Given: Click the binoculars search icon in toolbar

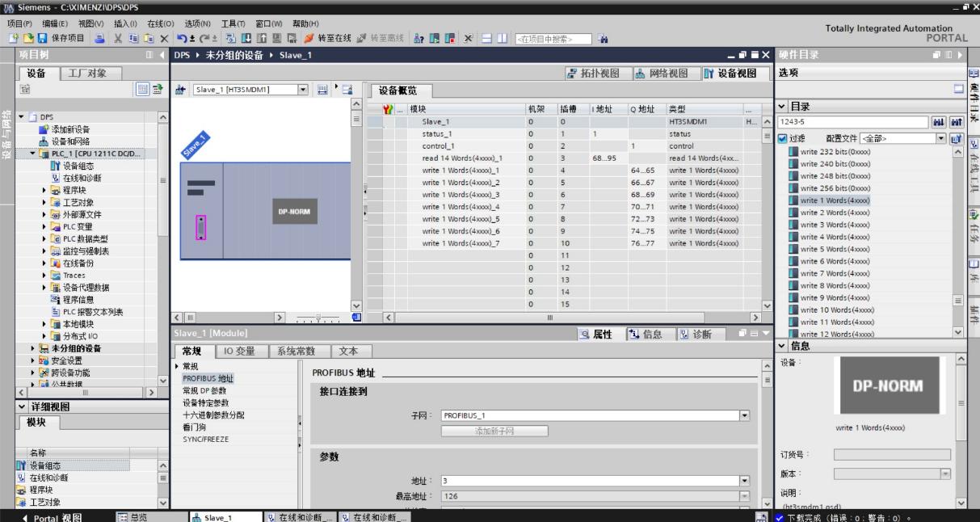Looking at the screenshot, I should point(604,38).
